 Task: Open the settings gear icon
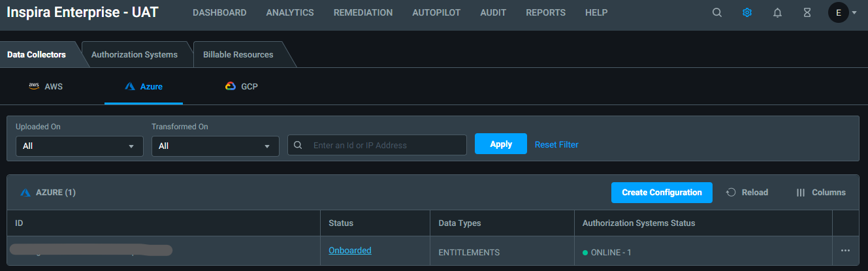[747, 12]
